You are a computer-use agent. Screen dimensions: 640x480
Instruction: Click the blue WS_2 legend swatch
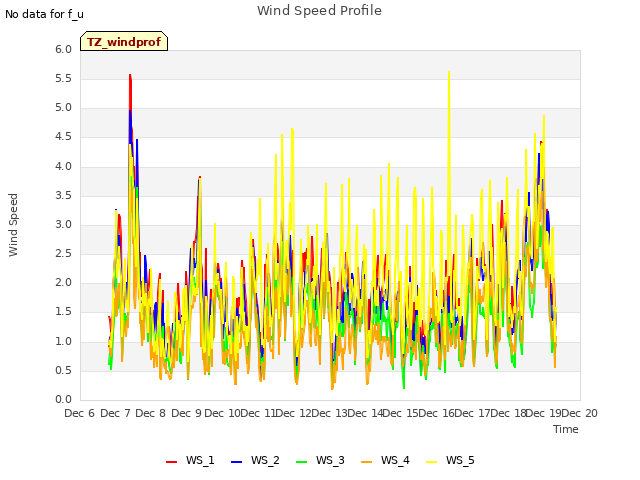click(237, 462)
